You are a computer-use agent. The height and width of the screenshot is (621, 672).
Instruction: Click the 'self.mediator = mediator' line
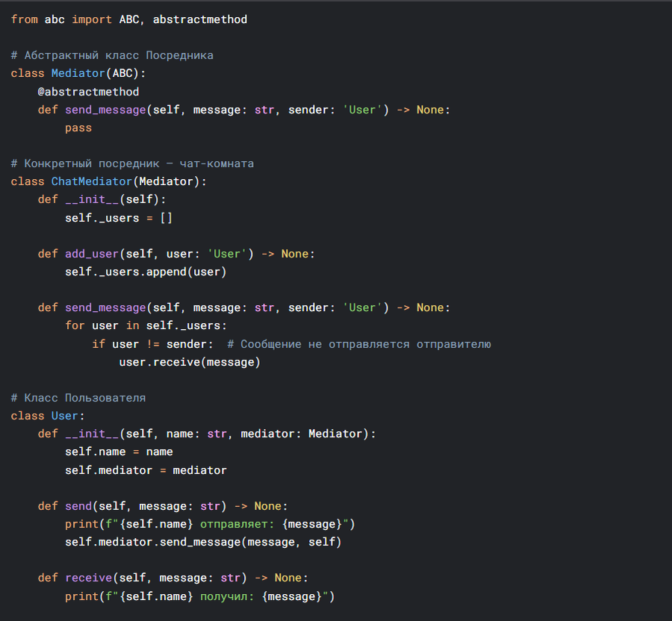(x=146, y=470)
